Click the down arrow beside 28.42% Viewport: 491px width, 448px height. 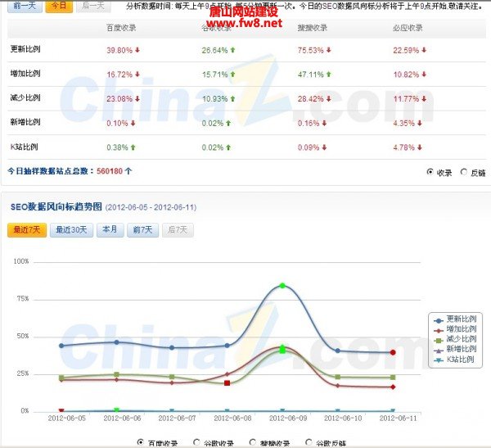tap(328, 99)
